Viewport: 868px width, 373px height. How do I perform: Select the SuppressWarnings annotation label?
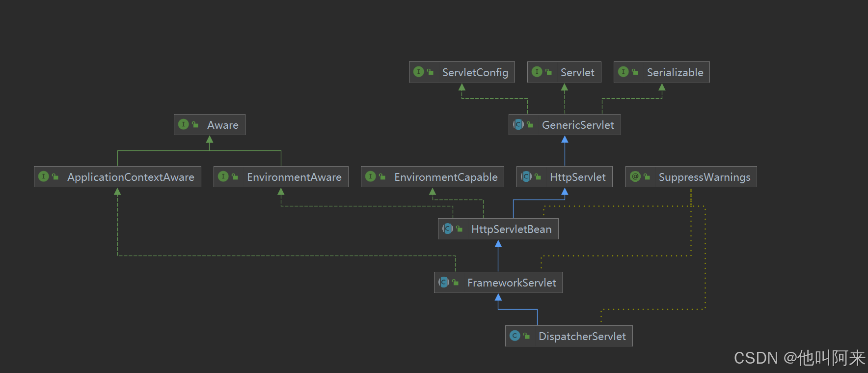coord(705,177)
